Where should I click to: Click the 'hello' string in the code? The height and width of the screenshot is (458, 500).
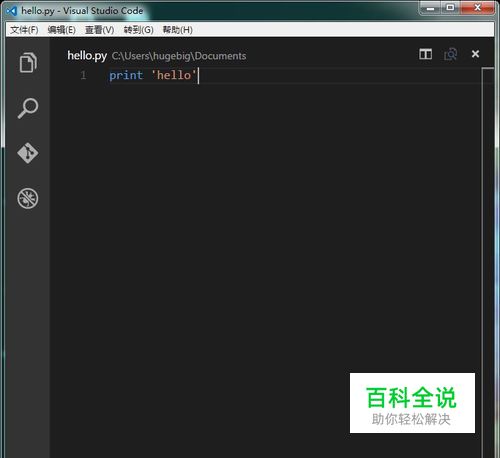tap(174, 75)
